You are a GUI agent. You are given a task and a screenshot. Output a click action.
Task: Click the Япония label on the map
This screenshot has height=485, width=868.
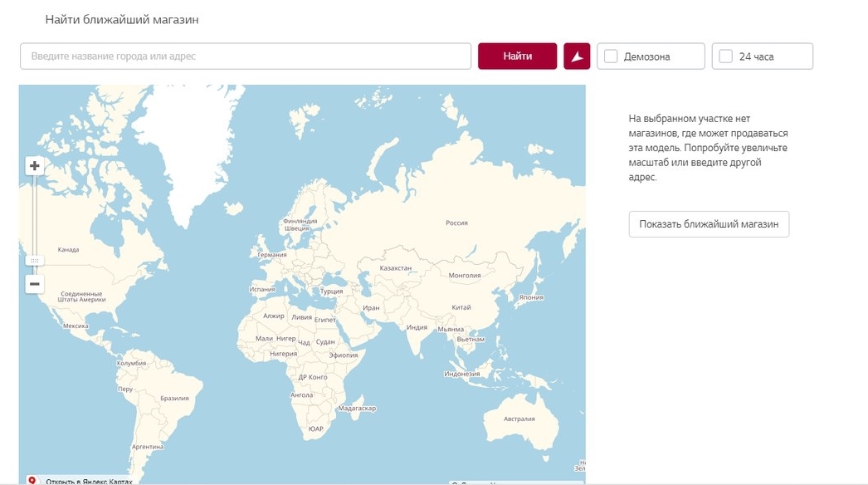click(x=531, y=297)
